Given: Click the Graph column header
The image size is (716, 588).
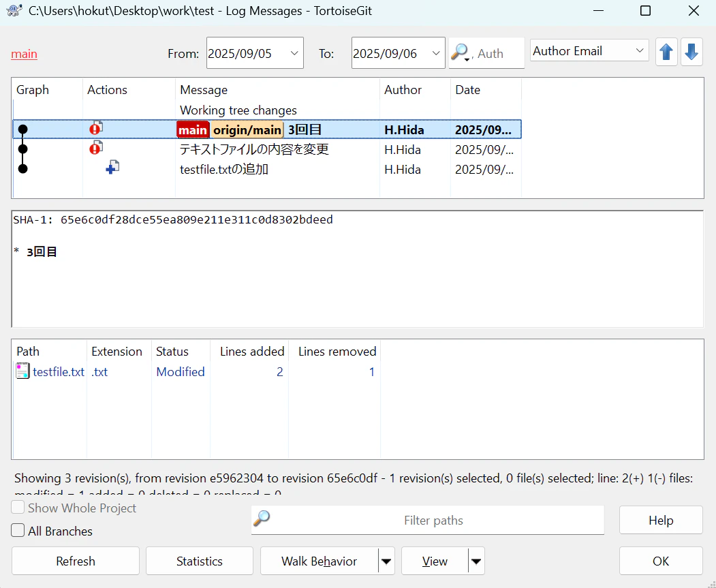Looking at the screenshot, I should click(x=48, y=90).
